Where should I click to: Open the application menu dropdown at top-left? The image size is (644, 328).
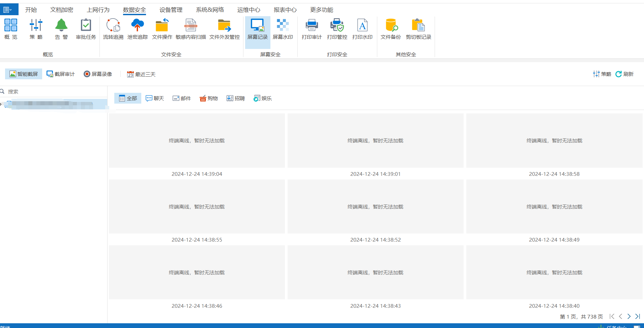pos(7,10)
